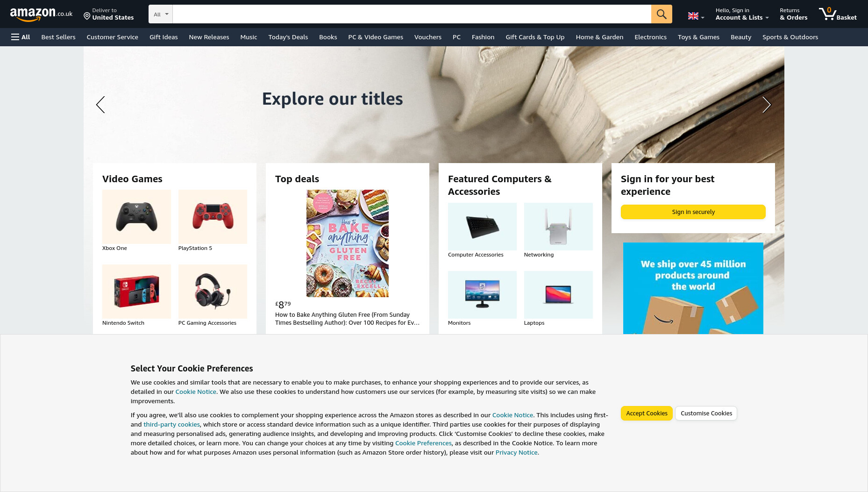Click the Sign in securely button
868x492 pixels.
(x=693, y=212)
